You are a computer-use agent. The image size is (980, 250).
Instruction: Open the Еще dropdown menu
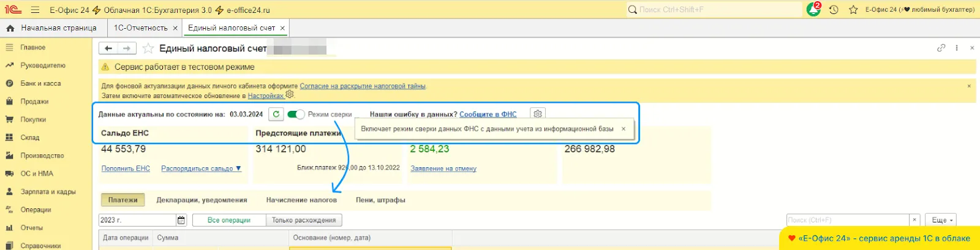click(x=942, y=220)
